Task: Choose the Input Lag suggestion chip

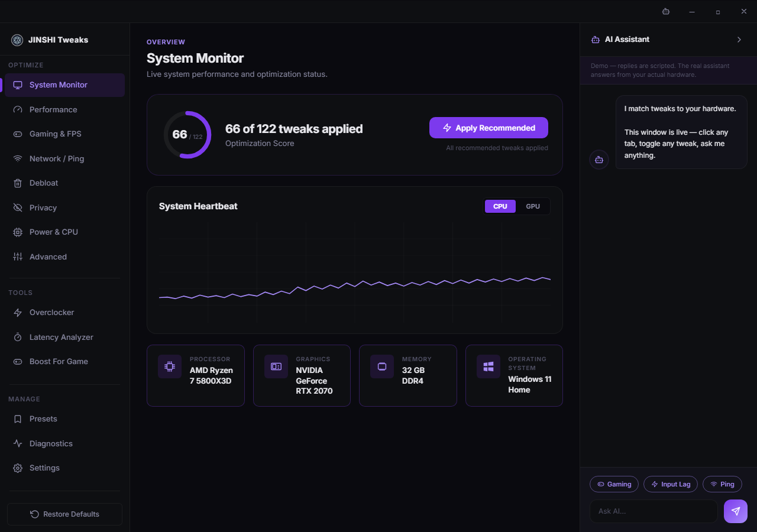Action: (x=671, y=484)
